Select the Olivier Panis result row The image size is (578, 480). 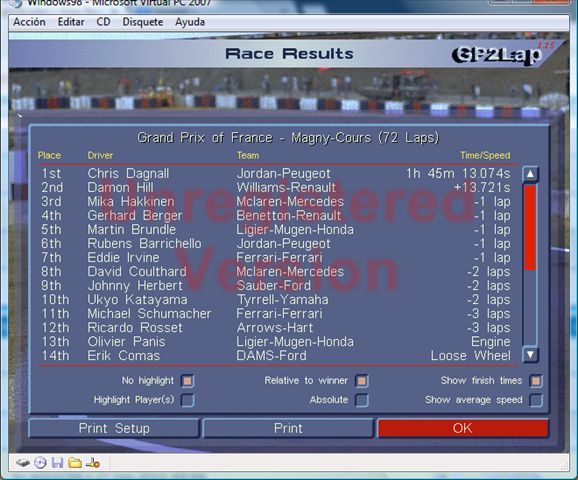pos(276,342)
